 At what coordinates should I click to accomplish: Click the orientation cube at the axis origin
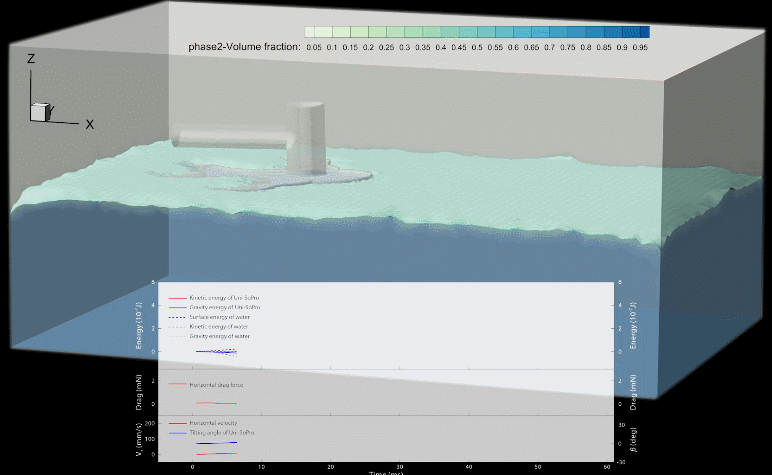tap(40, 111)
